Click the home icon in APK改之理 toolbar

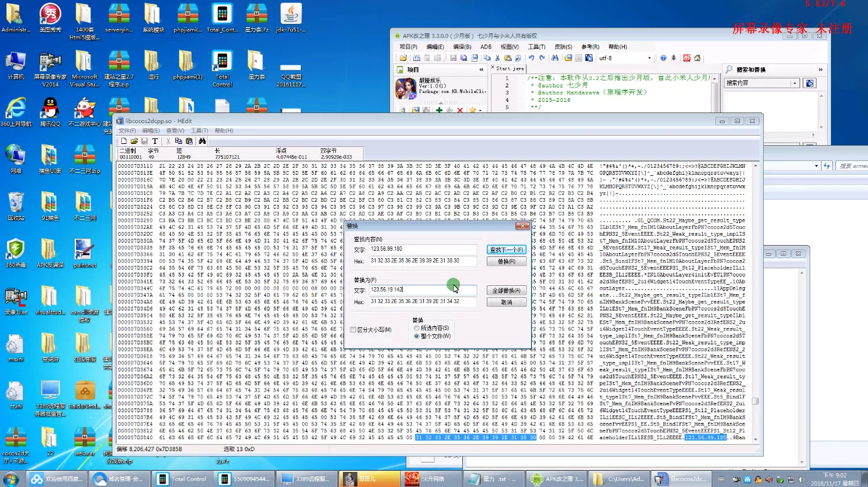696,58
